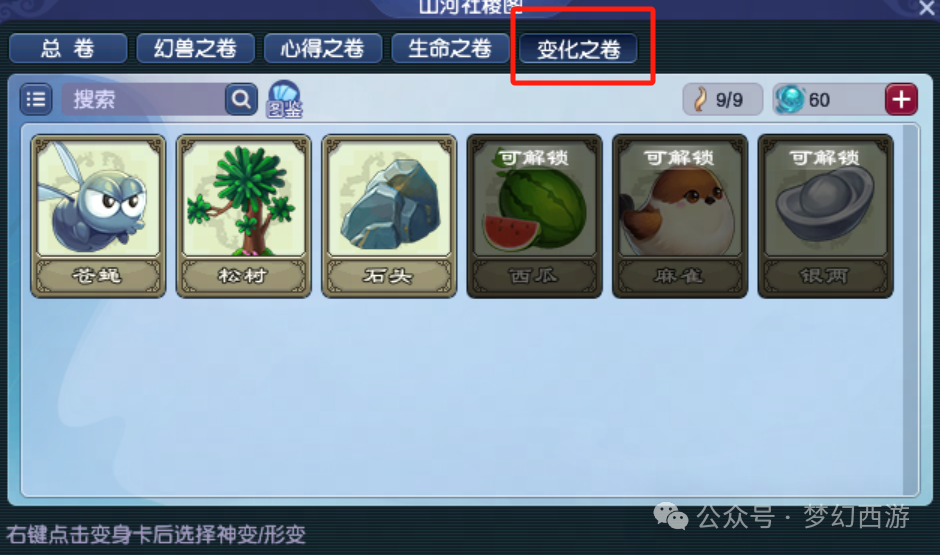Screen dimensions: 940x555
Task: Click the magnifier search icon
Action: (x=242, y=99)
